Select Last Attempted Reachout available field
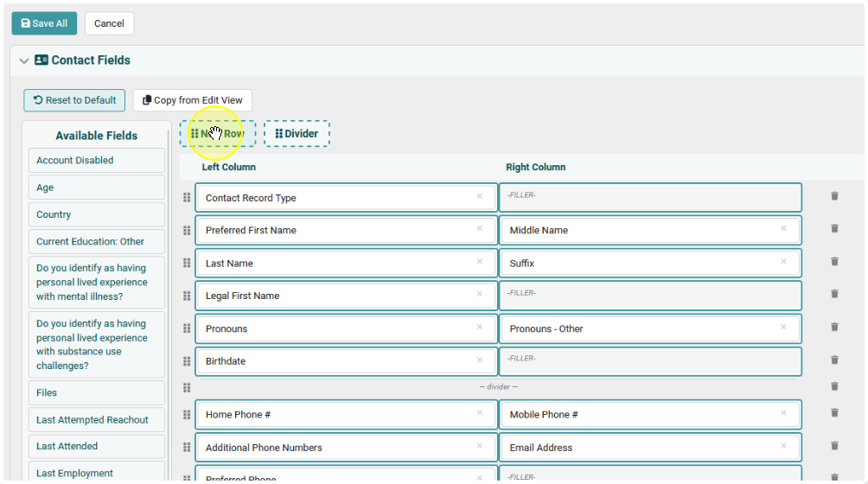This screenshot has width=868, height=484. (x=96, y=420)
